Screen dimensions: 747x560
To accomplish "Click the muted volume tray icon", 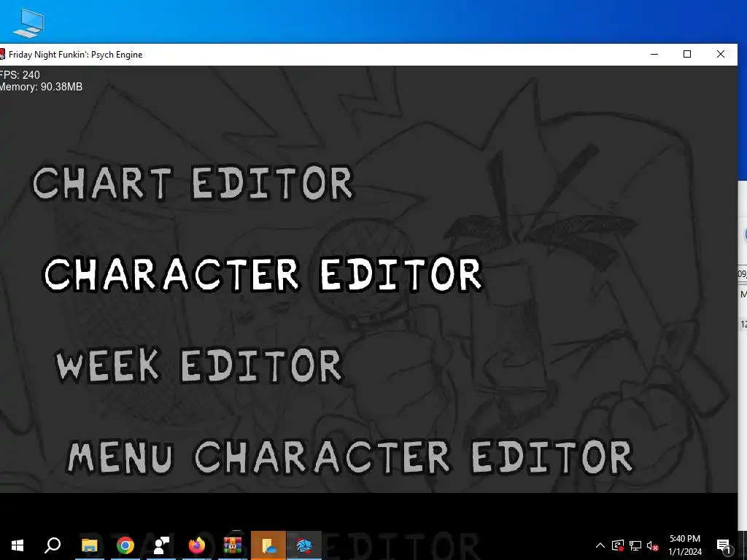I will coord(652,545).
